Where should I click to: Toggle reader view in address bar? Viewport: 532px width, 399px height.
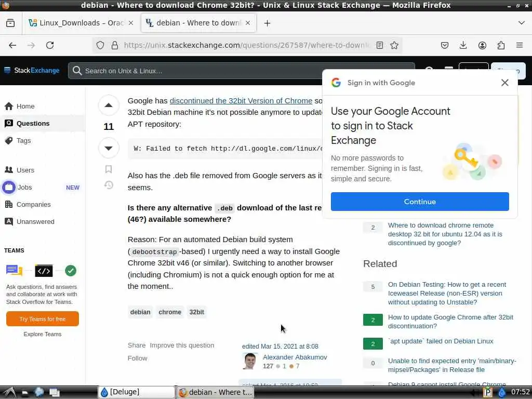point(380,45)
